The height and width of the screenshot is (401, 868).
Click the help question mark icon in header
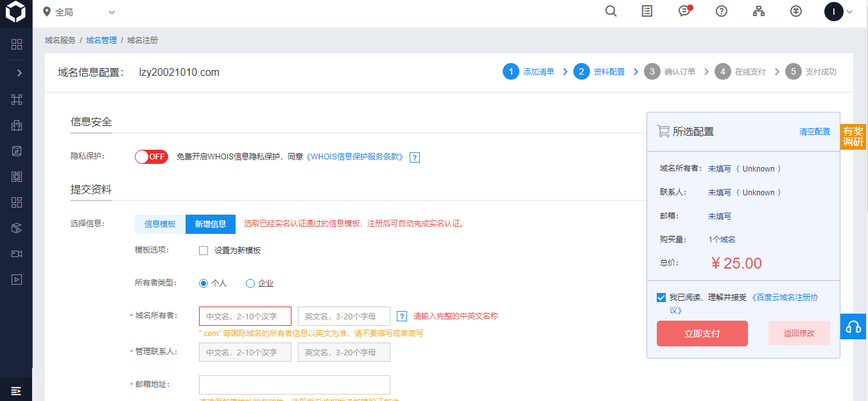(721, 12)
